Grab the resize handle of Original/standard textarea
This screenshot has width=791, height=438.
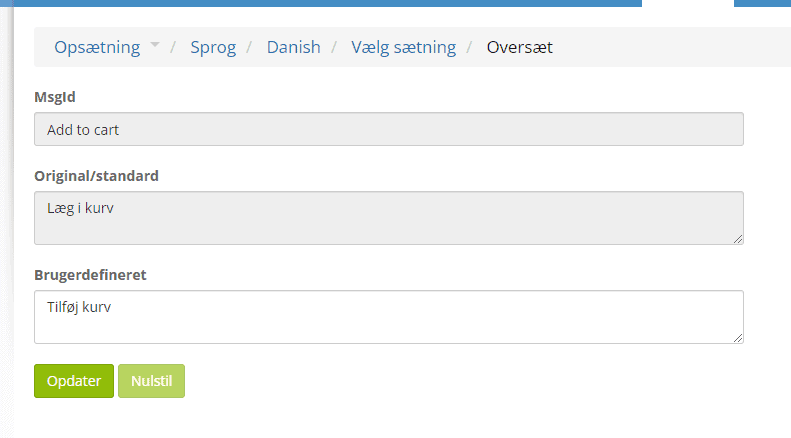[x=738, y=239]
